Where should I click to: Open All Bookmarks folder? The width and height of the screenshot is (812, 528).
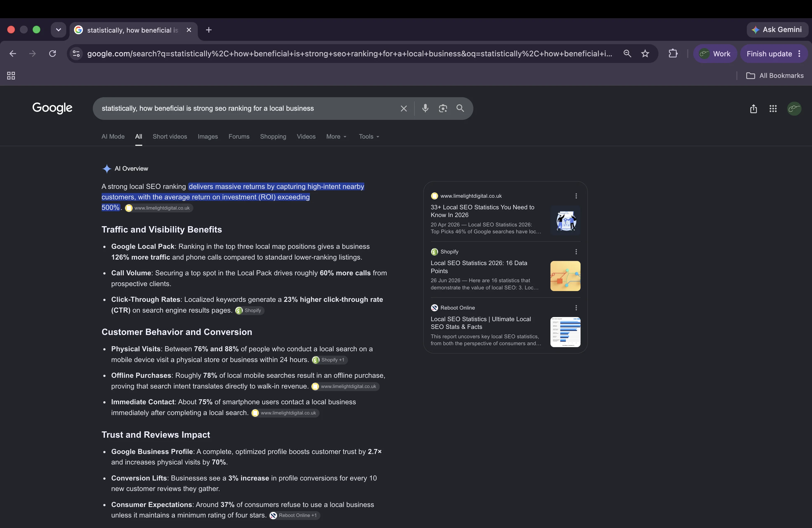point(775,76)
